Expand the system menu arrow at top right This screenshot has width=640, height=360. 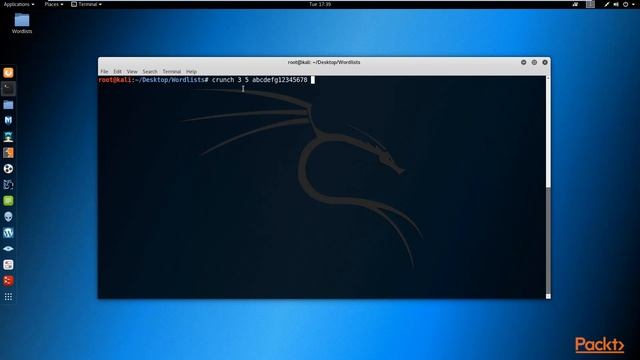point(634,4)
